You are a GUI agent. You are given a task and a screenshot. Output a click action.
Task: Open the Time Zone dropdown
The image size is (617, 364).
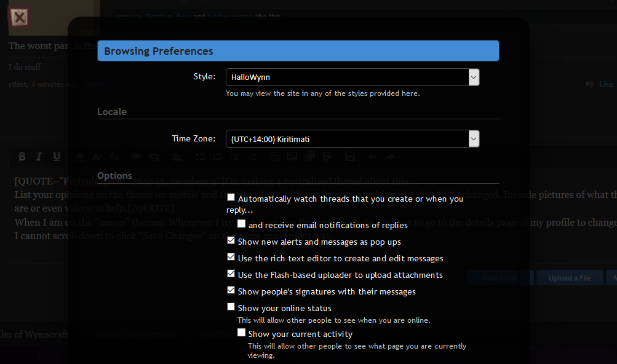352,139
